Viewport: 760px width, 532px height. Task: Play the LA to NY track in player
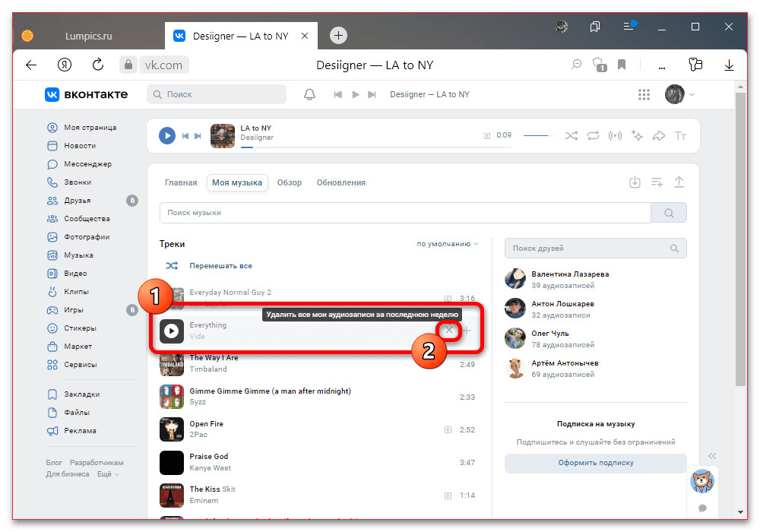(167, 136)
